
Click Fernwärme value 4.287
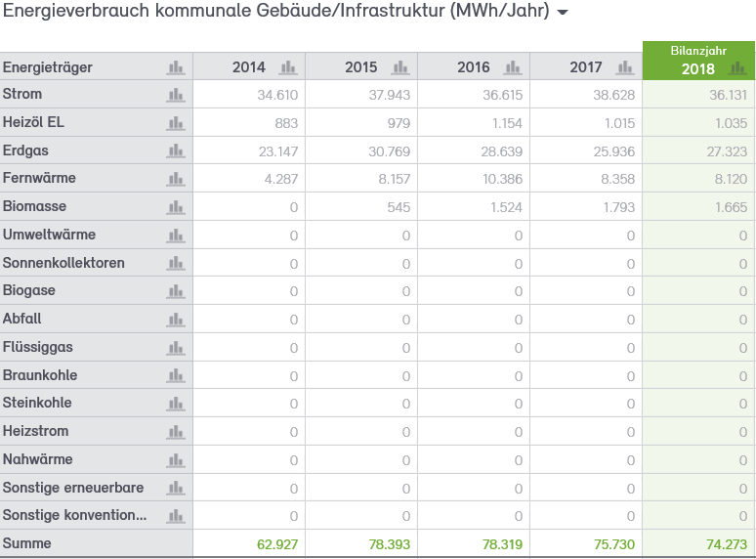[x=281, y=180]
